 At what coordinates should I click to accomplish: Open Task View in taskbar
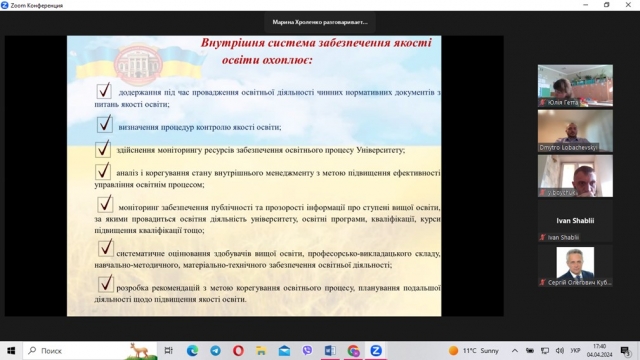click(169, 351)
